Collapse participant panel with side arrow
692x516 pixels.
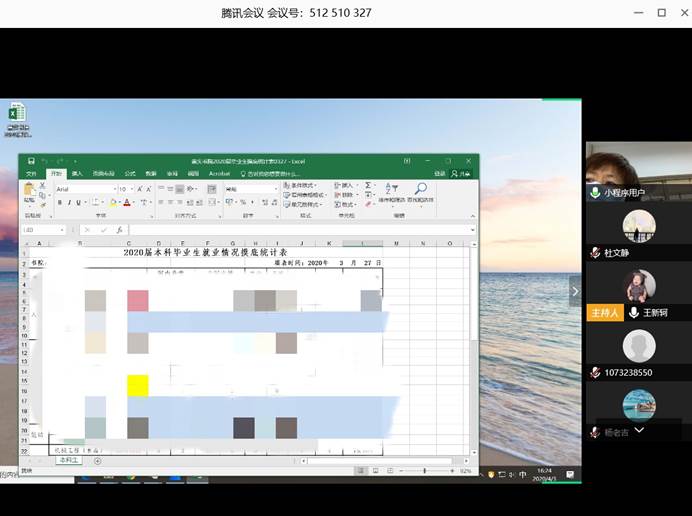click(x=574, y=291)
